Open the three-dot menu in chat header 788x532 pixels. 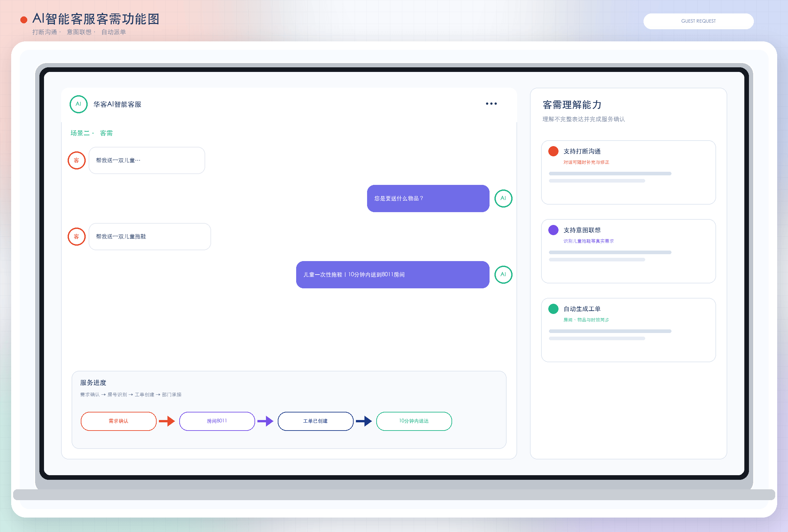[x=491, y=104]
